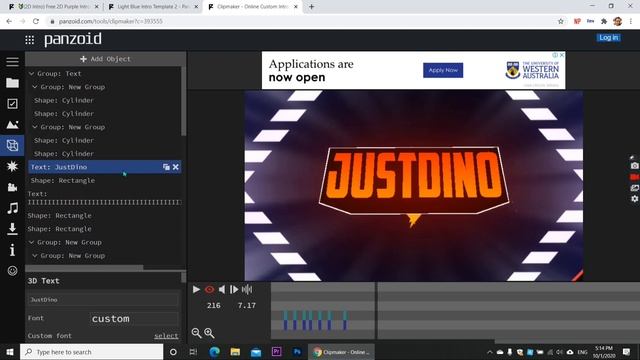Open File Explorer from the taskbar
The height and width of the screenshot is (360, 640).
[x=235, y=352]
